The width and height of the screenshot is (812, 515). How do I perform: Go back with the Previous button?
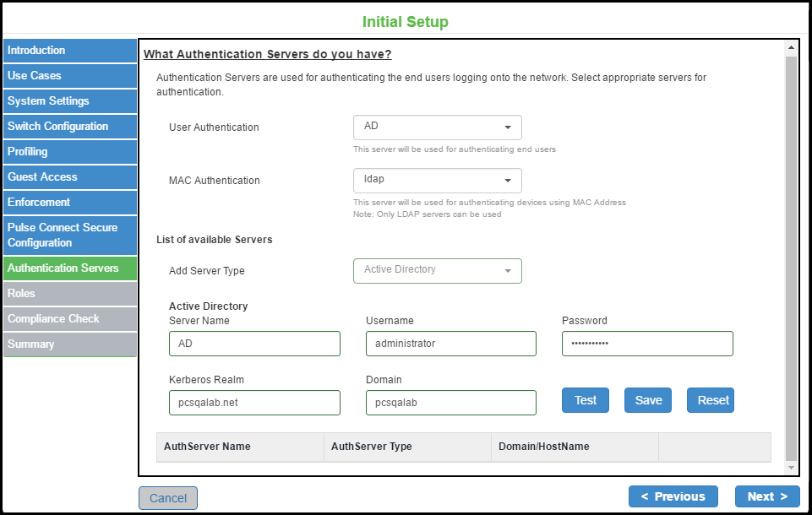point(673,496)
